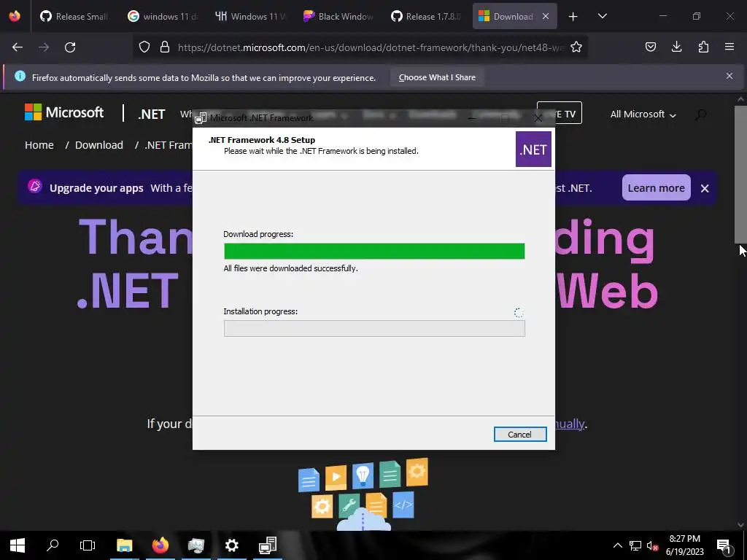Click the Upgrade your apps rocket icon
Image resolution: width=747 pixels, height=560 pixels.
point(35,186)
